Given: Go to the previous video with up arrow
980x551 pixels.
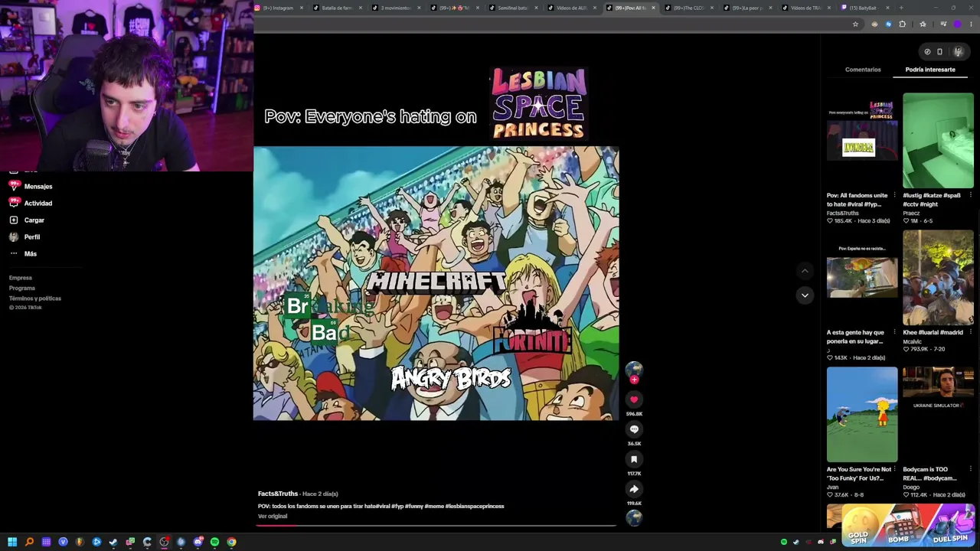Looking at the screenshot, I should [805, 271].
